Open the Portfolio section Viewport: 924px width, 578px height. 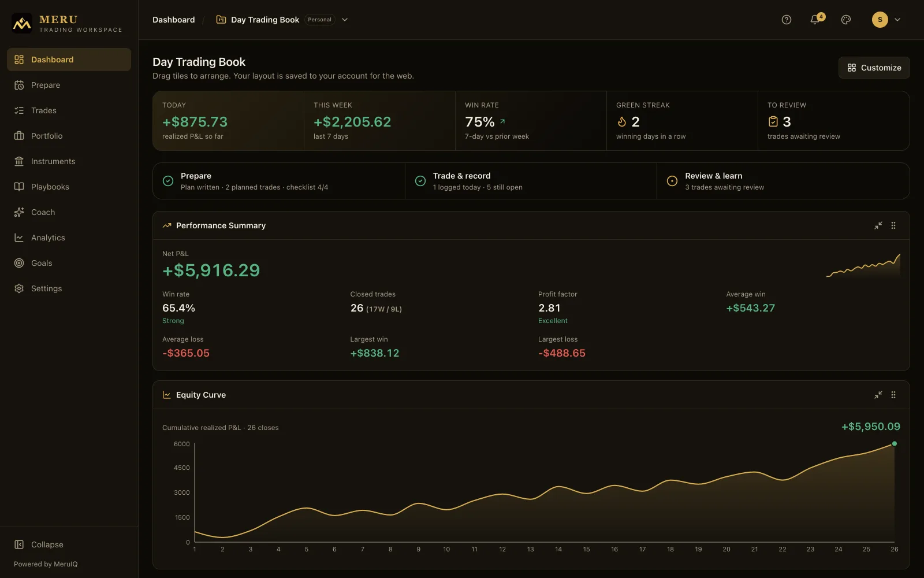point(69,136)
